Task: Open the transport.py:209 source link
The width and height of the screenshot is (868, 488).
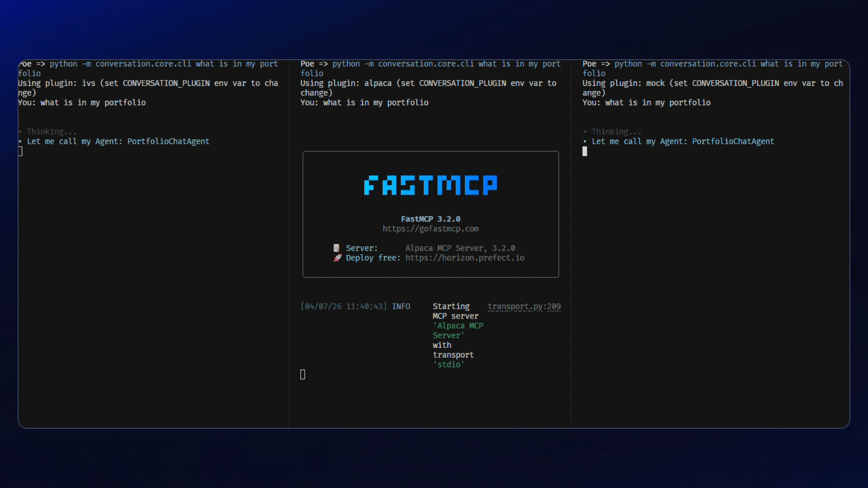Action: pos(524,306)
